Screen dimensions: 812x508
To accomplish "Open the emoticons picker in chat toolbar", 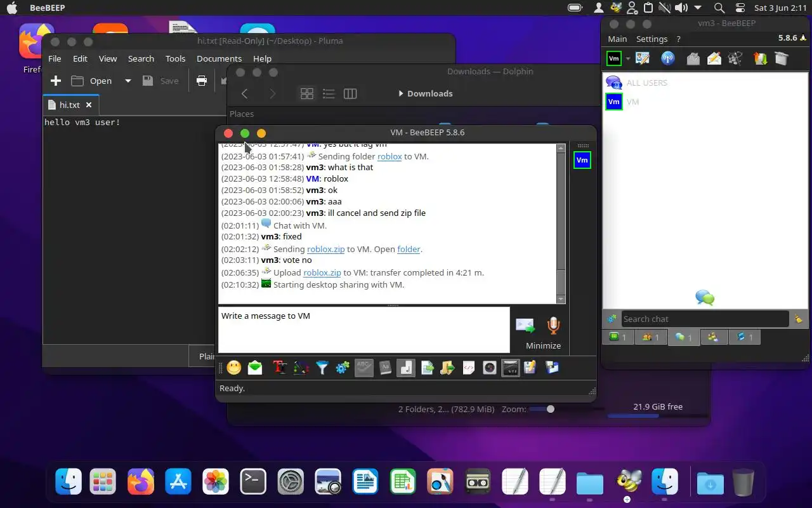I will (x=234, y=368).
